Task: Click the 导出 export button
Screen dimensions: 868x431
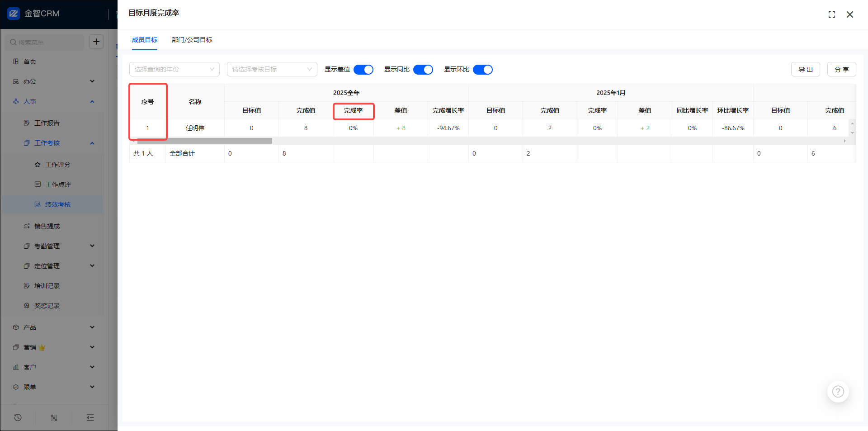Action: tap(806, 69)
